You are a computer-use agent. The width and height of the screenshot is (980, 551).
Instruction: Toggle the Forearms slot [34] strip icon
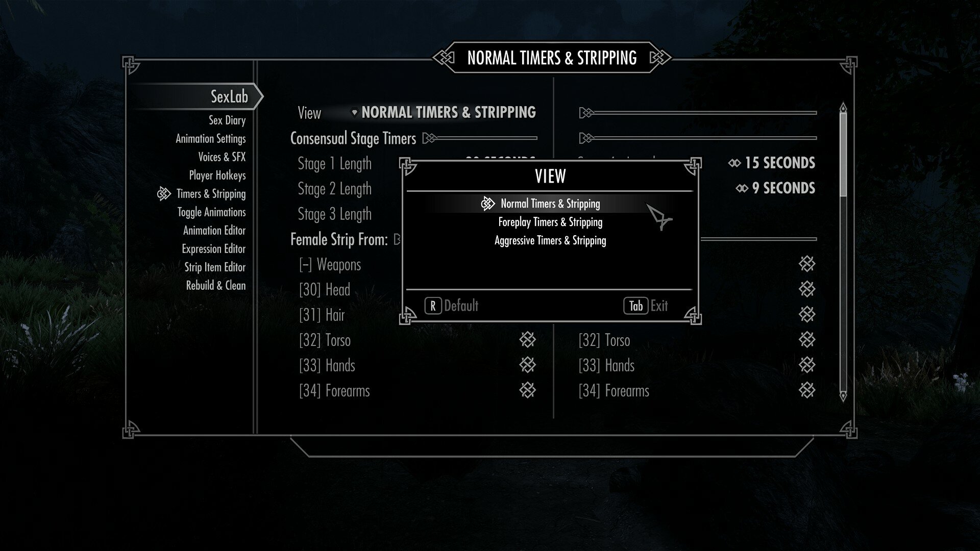coord(527,390)
